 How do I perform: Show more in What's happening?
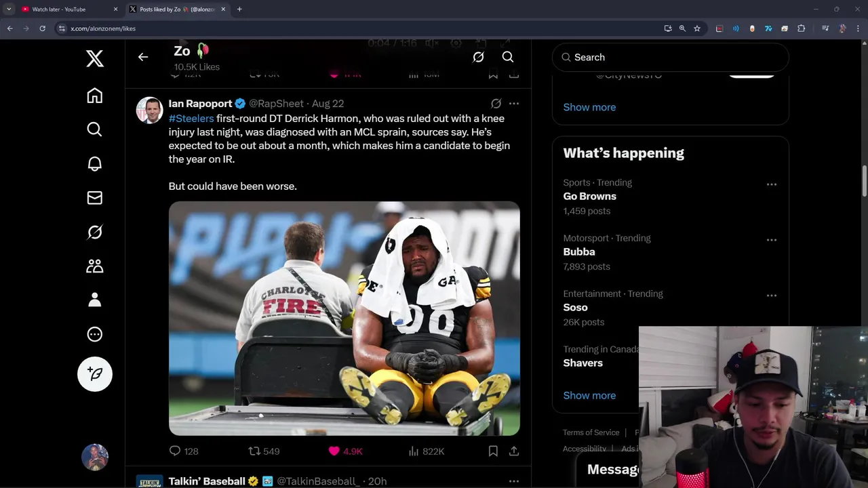(589, 396)
